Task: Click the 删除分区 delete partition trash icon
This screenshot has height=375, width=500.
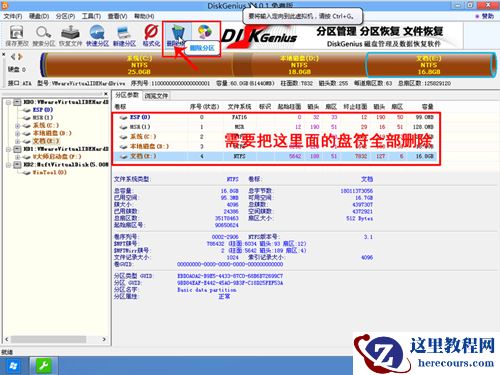Action: [x=178, y=33]
